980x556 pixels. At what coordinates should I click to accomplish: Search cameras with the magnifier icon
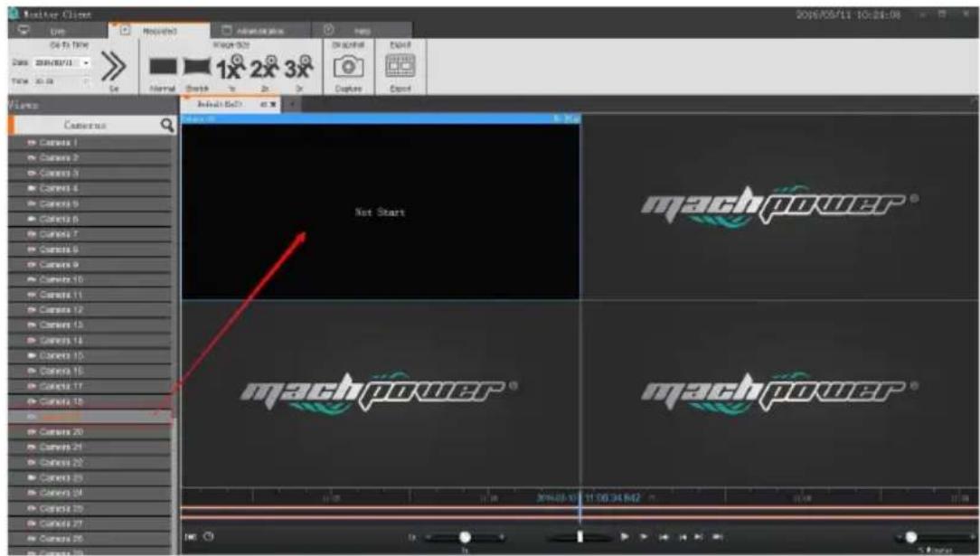pos(167,126)
